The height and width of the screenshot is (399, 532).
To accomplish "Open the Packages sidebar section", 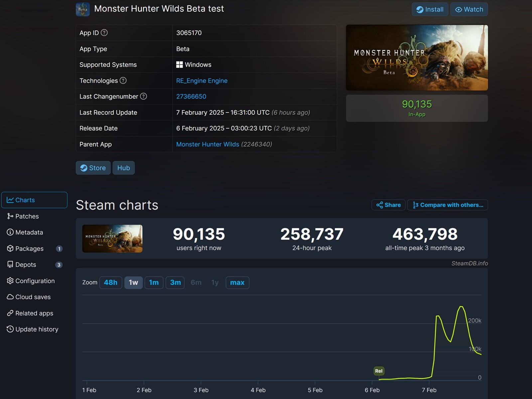I will (34, 248).
